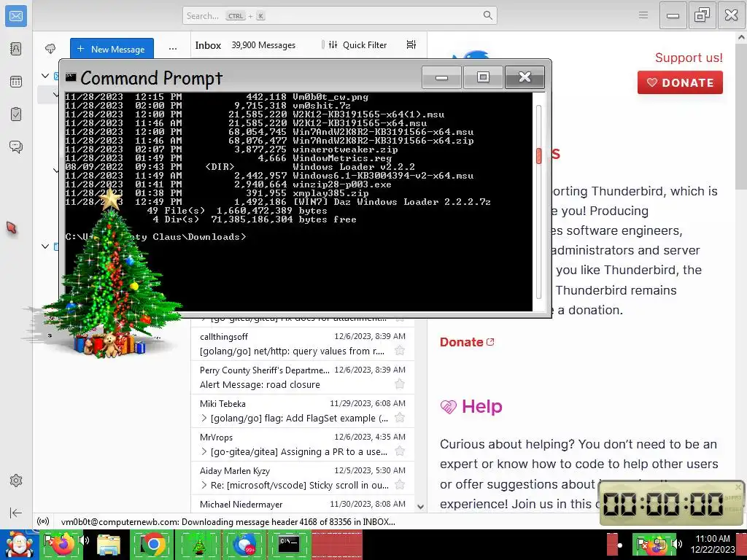Click the Support us! link
Viewport: 747px width, 560px height.
pyautogui.click(x=689, y=58)
